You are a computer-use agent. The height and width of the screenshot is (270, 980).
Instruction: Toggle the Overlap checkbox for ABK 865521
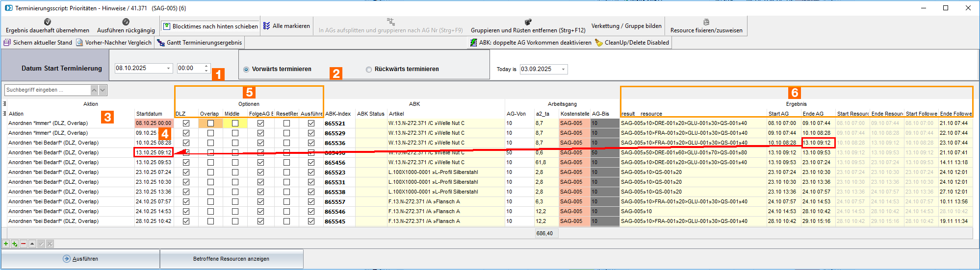(x=210, y=123)
